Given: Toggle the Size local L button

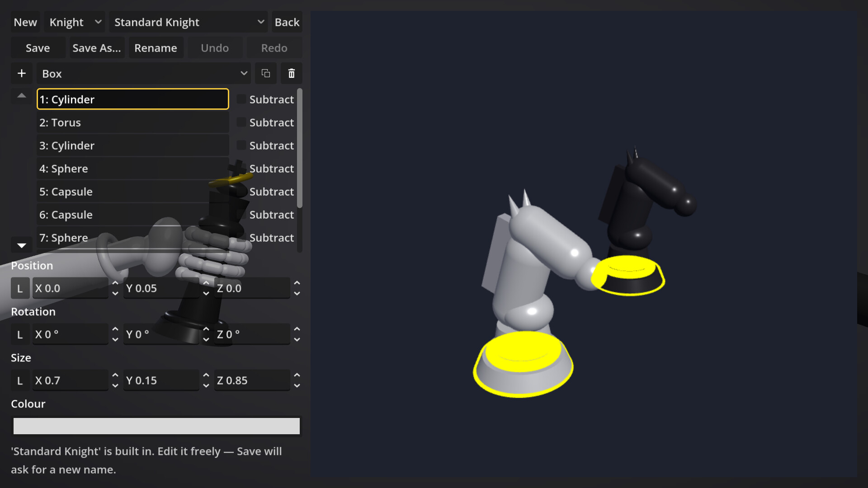Looking at the screenshot, I should coord(20,380).
